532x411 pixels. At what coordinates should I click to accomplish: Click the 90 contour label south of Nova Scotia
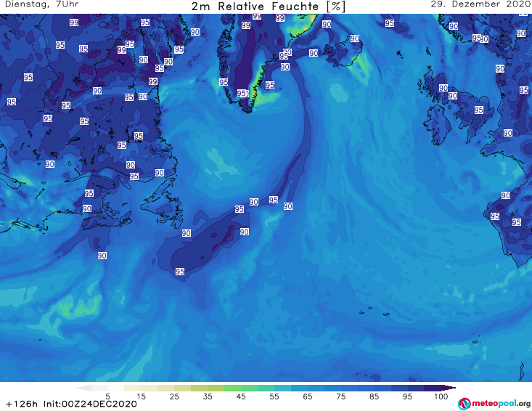pos(102,256)
